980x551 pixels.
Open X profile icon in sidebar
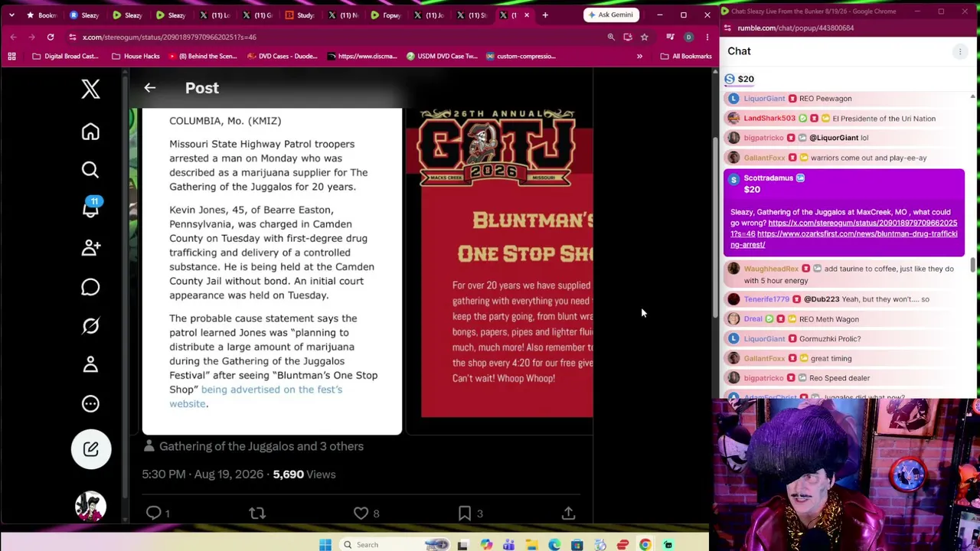[x=90, y=365]
